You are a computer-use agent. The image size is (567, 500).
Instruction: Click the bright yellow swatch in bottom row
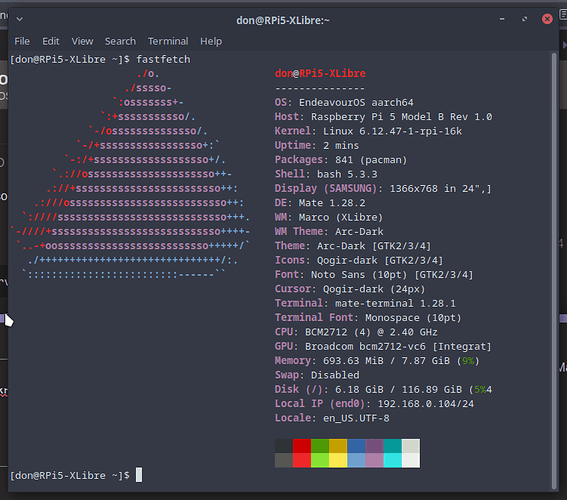coord(338,461)
